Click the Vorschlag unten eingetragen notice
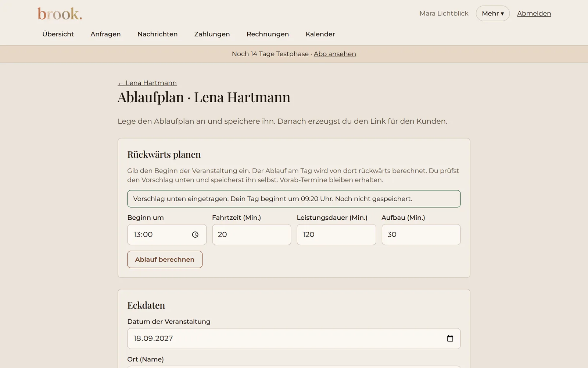This screenshot has width=588, height=368. [294, 199]
